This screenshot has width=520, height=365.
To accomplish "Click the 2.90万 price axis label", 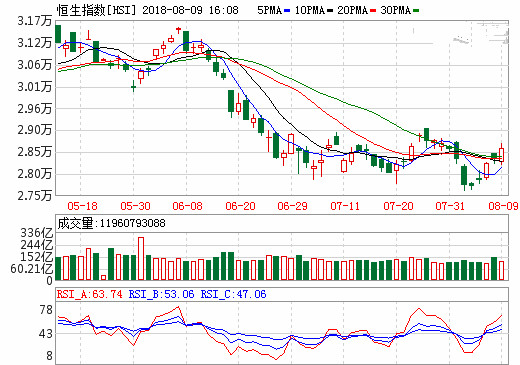I will (x=35, y=130).
